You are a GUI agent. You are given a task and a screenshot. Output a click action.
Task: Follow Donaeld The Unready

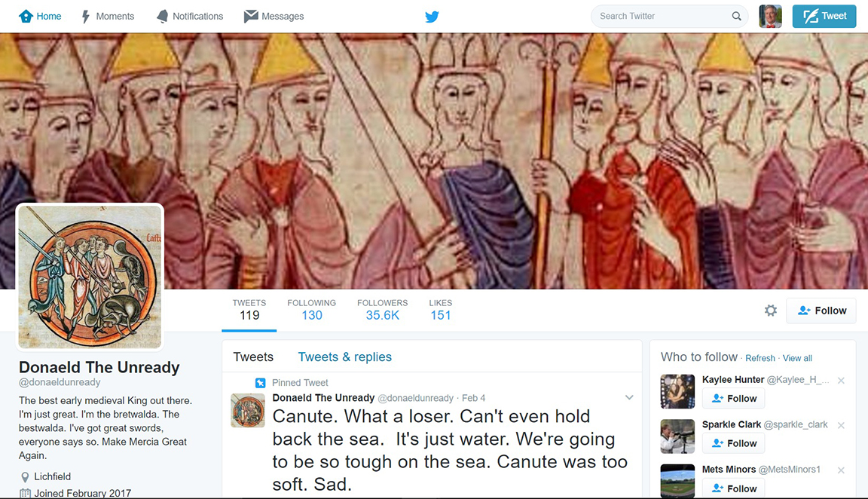[x=821, y=311]
